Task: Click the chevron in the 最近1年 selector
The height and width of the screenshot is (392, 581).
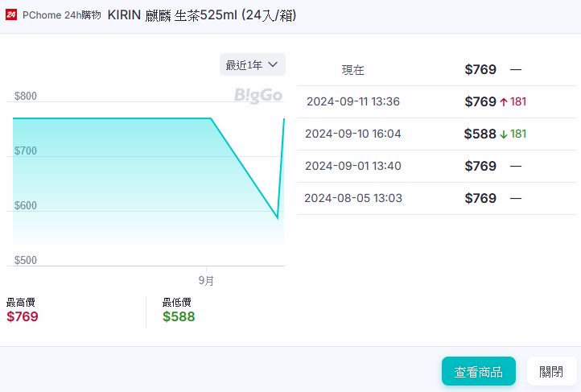Action: pyautogui.click(x=273, y=64)
